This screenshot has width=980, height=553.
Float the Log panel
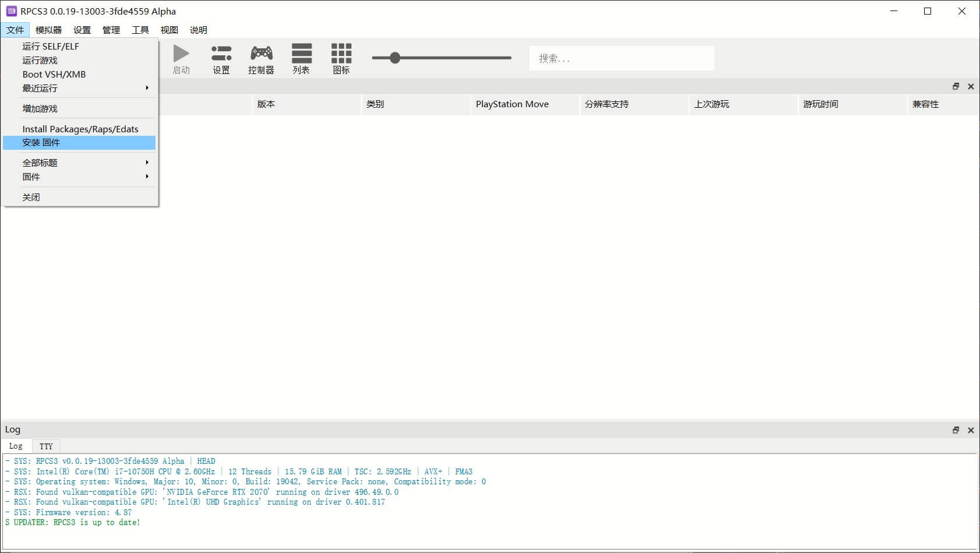(x=956, y=430)
